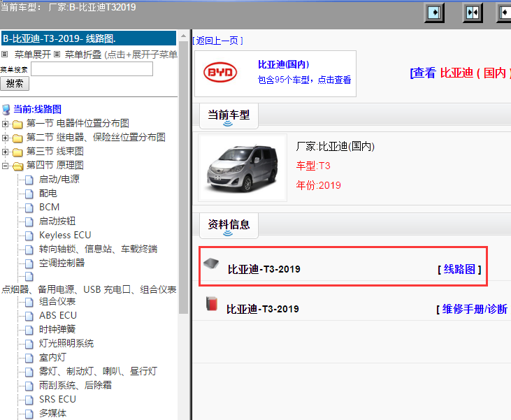The image size is (511, 420).
Task: Open the 启动/电源 schematic
Action: click(59, 179)
